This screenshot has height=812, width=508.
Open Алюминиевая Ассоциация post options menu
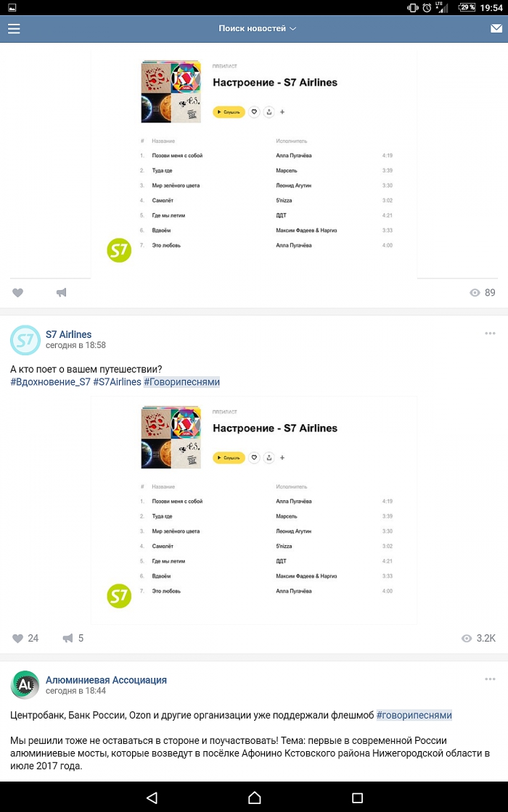[x=491, y=679]
